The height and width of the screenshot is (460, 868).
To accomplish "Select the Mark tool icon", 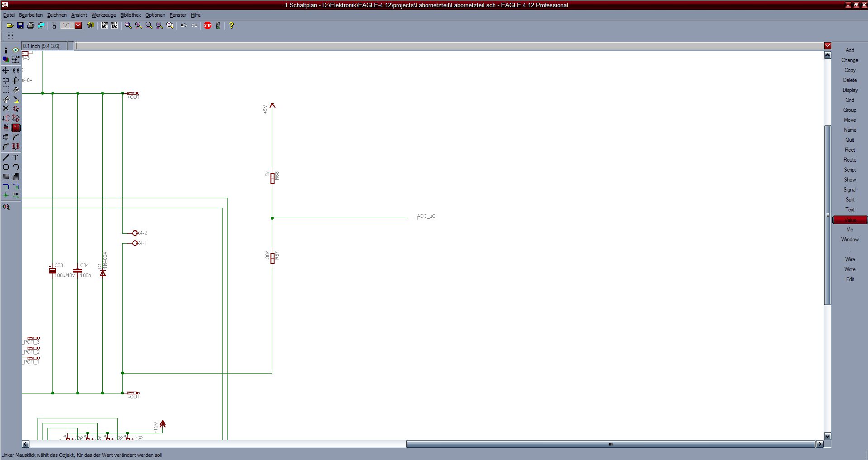I will (x=16, y=59).
